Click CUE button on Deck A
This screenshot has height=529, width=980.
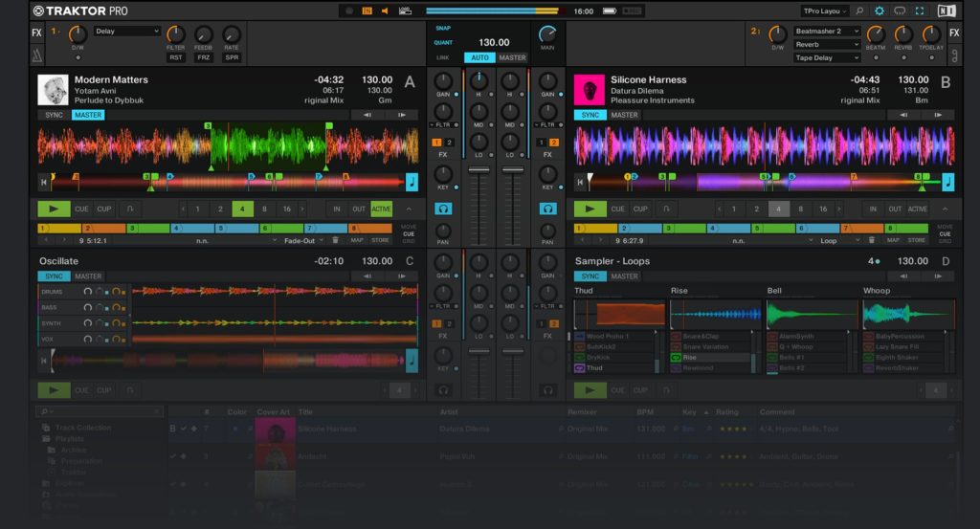coord(82,209)
